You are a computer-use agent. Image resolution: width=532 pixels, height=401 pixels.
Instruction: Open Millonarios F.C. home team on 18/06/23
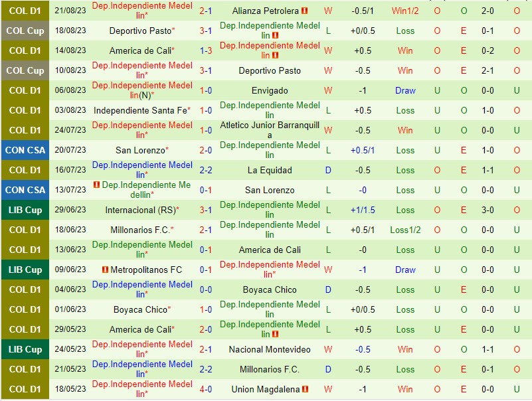pos(140,230)
